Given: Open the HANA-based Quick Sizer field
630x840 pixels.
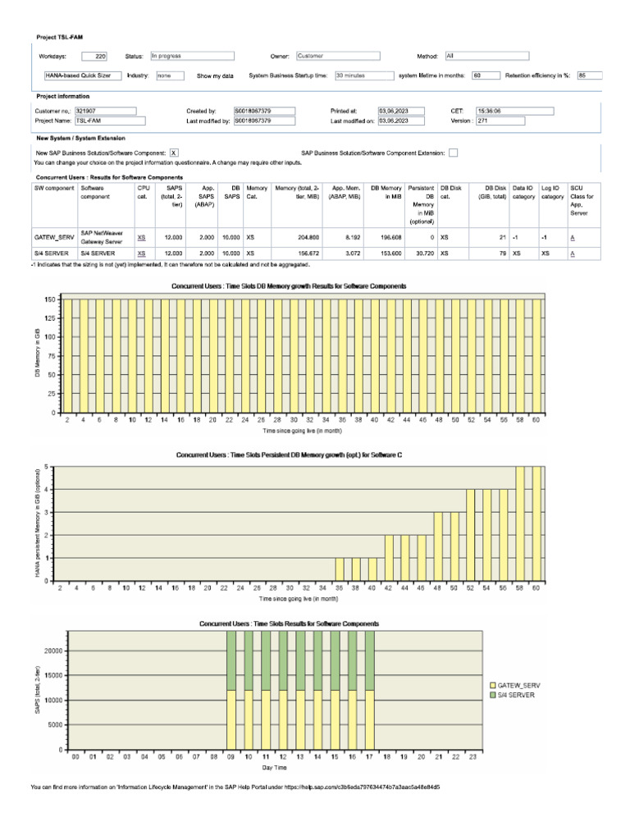Looking at the screenshot, I should click(83, 75).
